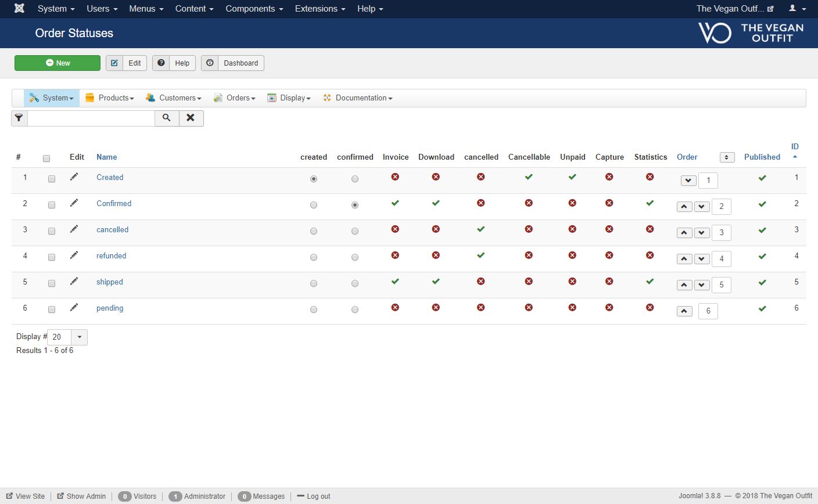Open the user account menu icon
The image size is (818, 504).
pyautogui.click(x=797, y=9)
